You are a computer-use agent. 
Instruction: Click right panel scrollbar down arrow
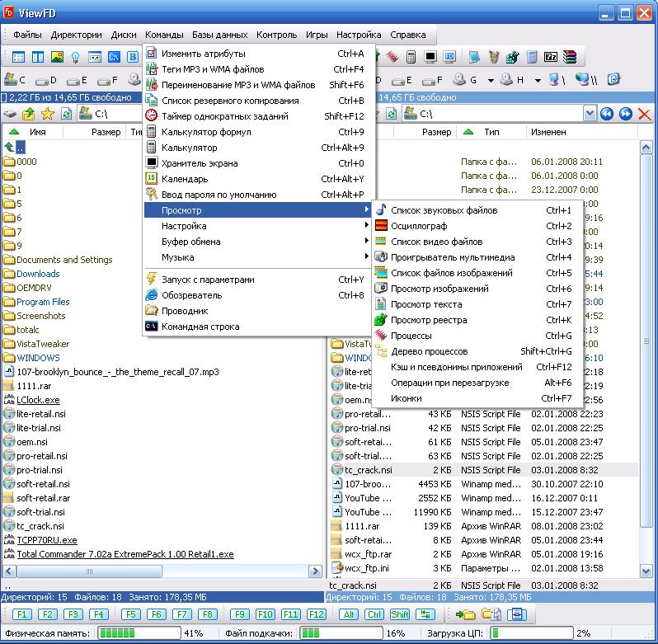(646, 571)
